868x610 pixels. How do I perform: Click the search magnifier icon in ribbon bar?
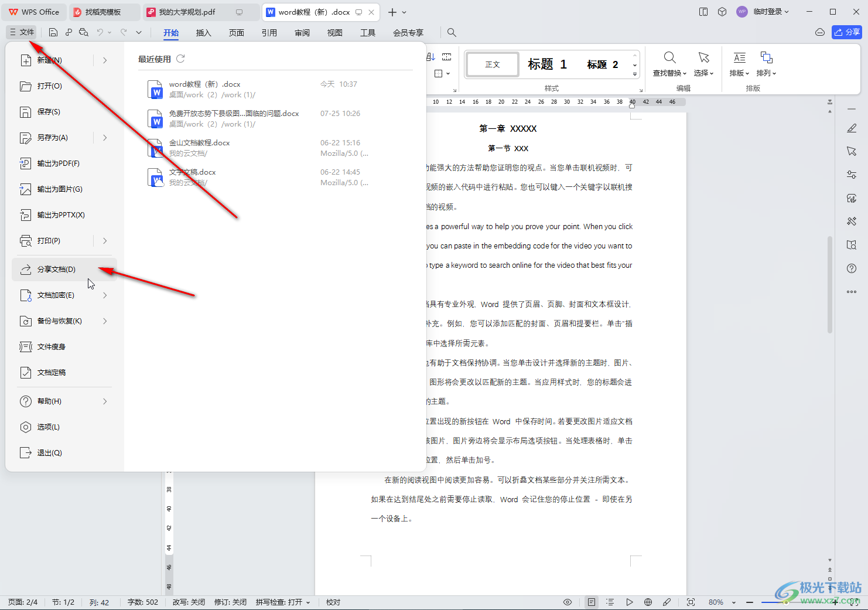click(x=452, y=32)
